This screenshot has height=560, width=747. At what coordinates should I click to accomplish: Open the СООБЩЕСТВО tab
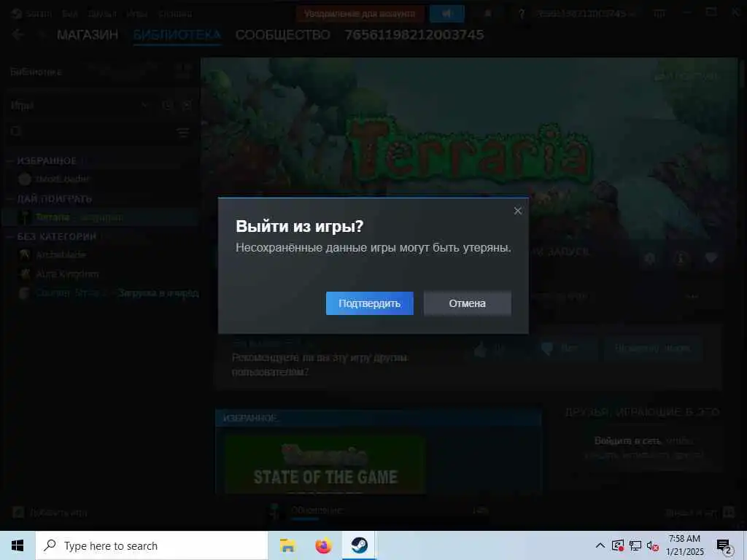pos(282,35)
